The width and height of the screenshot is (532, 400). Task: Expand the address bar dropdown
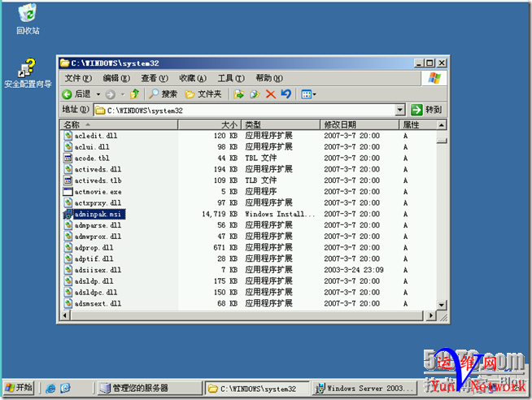click(400, 110)
